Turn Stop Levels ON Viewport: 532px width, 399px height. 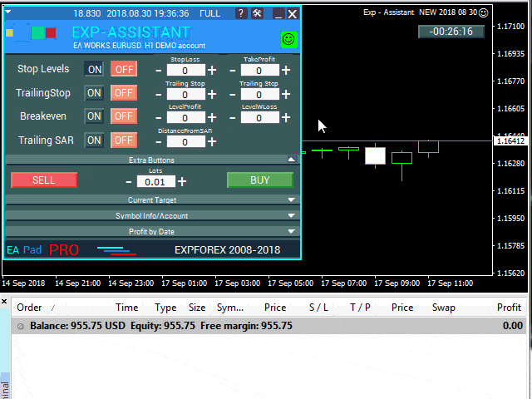[95, 69]
